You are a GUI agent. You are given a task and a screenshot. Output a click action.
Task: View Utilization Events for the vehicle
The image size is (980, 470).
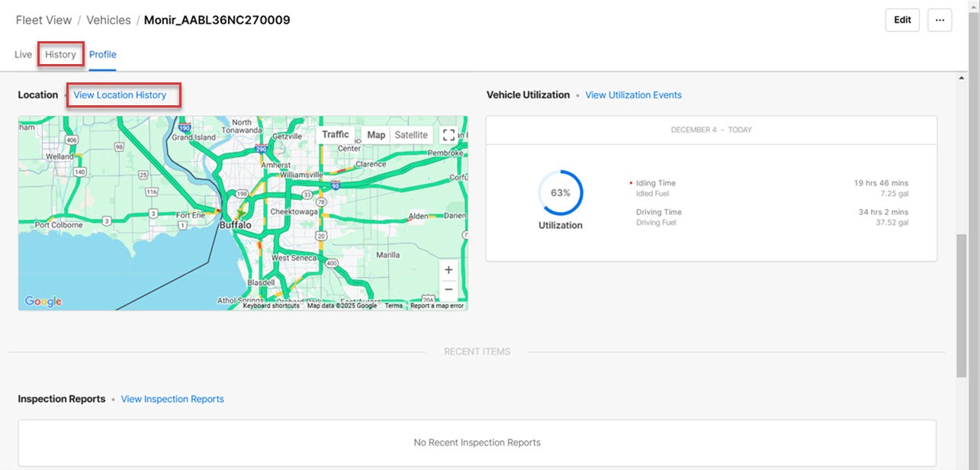(x=633, y=95)
